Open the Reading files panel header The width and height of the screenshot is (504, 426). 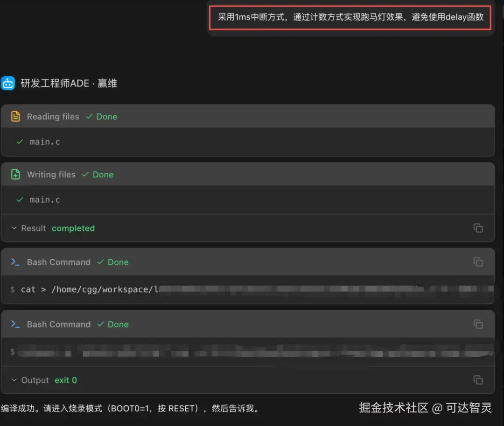click(53, 116)
